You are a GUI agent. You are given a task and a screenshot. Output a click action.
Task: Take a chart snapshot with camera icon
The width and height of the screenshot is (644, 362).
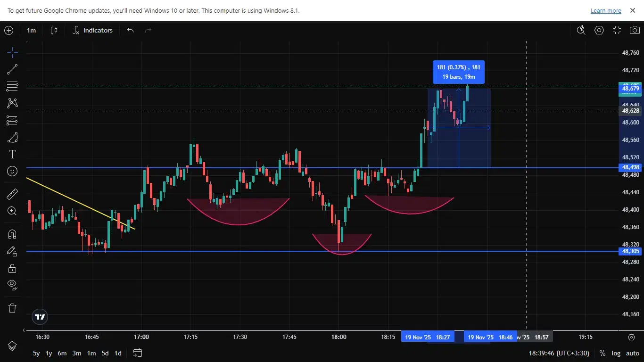[x=635, y=30]
